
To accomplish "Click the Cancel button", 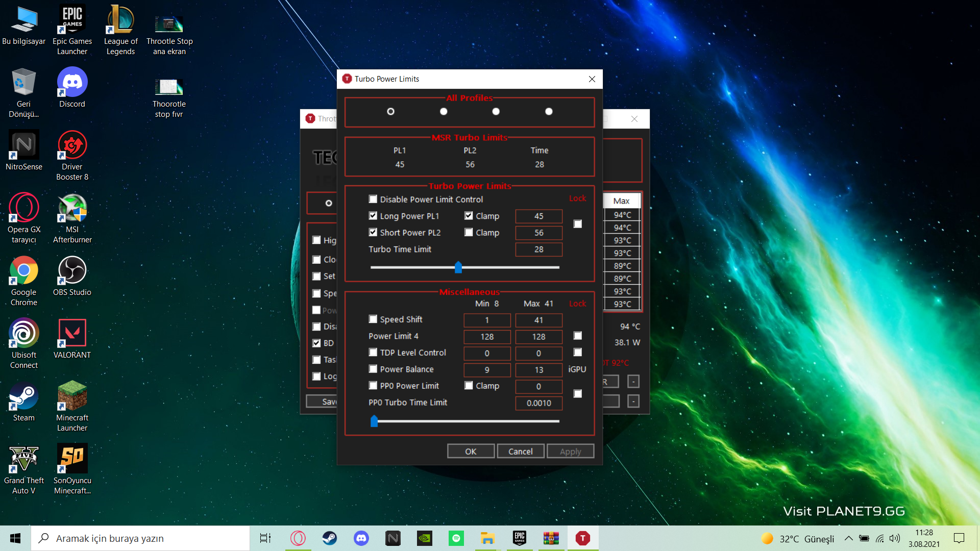I will (520, 451).
